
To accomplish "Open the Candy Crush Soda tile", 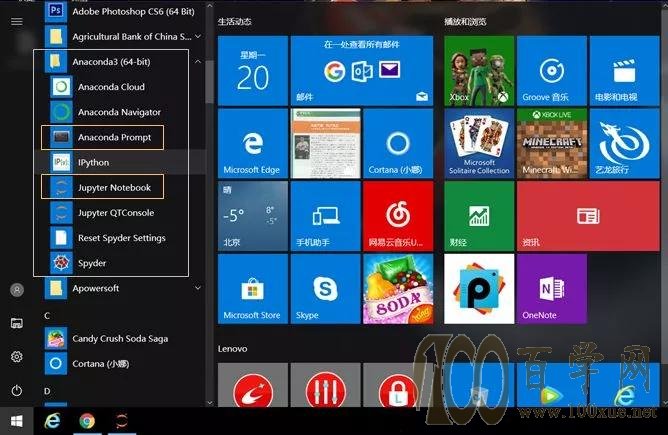I will tap(398, 289).
